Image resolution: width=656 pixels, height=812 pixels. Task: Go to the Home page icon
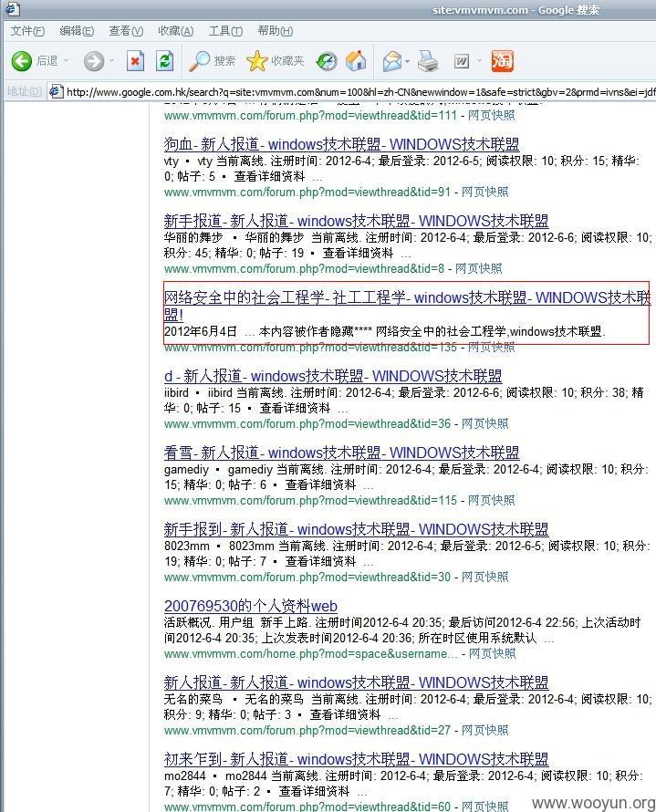coord(356,61)
